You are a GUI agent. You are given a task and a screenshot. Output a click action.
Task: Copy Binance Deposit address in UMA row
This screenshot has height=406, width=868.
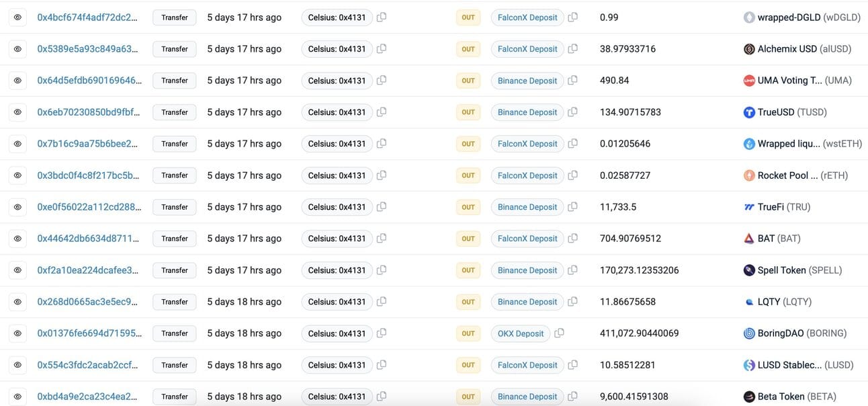[x=573, y=81]
